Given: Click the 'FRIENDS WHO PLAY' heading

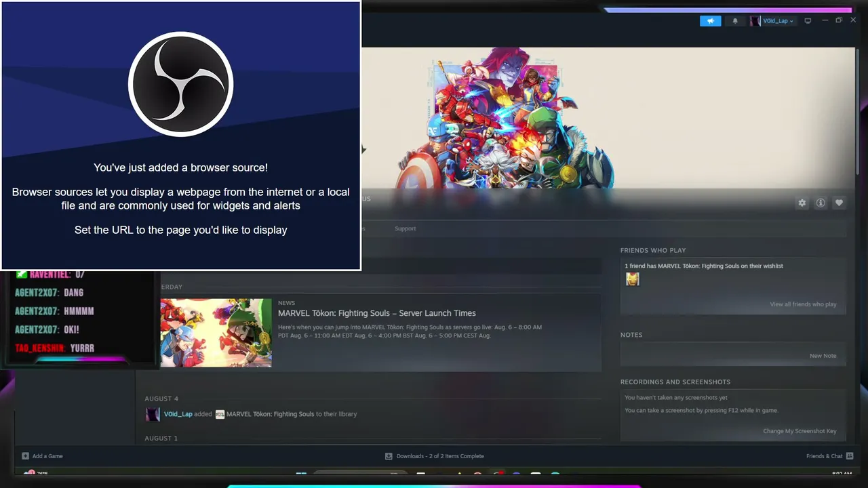Looking at the screenshot, I should coord(653,250).
